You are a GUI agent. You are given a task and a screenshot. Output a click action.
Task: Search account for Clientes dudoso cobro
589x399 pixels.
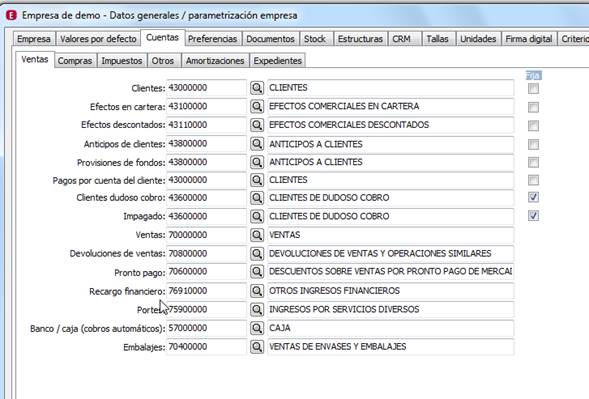pos(257,198)
